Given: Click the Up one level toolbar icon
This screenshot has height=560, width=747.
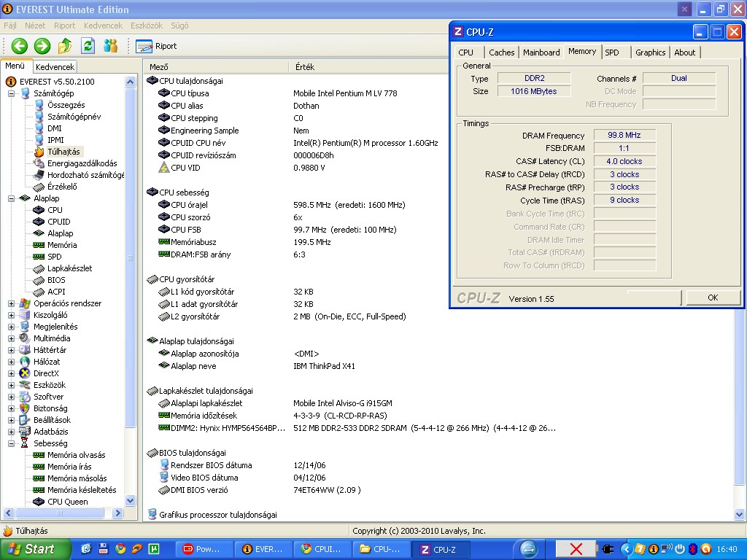Looking at the screenshot, I should pyautogui.click(x=65, y=46).
